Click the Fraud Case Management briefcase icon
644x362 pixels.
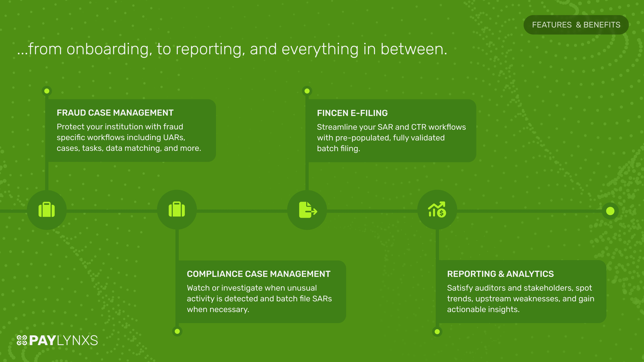47,210
